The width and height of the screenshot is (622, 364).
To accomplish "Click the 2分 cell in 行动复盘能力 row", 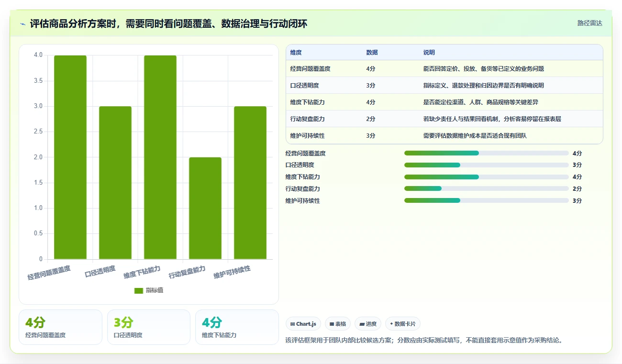I will 370,119.
